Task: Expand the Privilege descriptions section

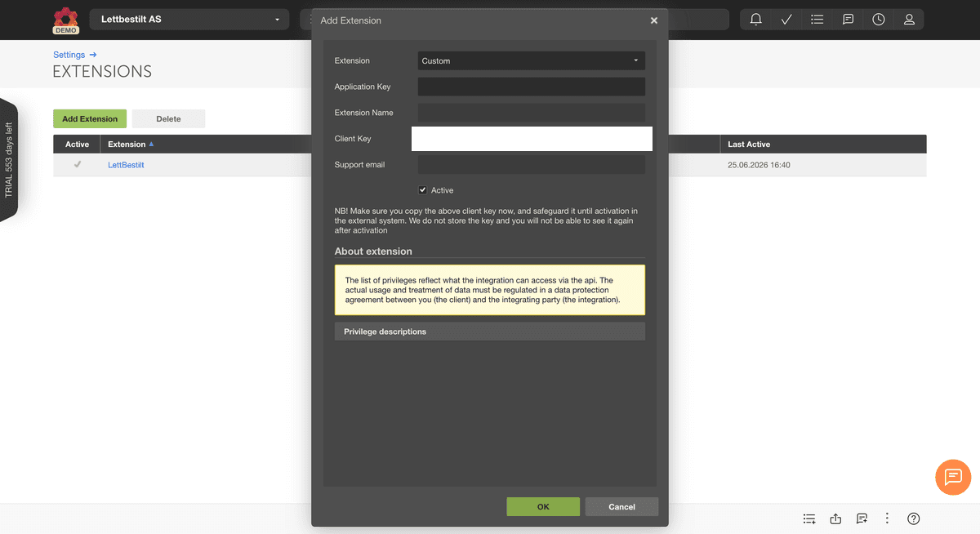Action: tap(490, 332)
